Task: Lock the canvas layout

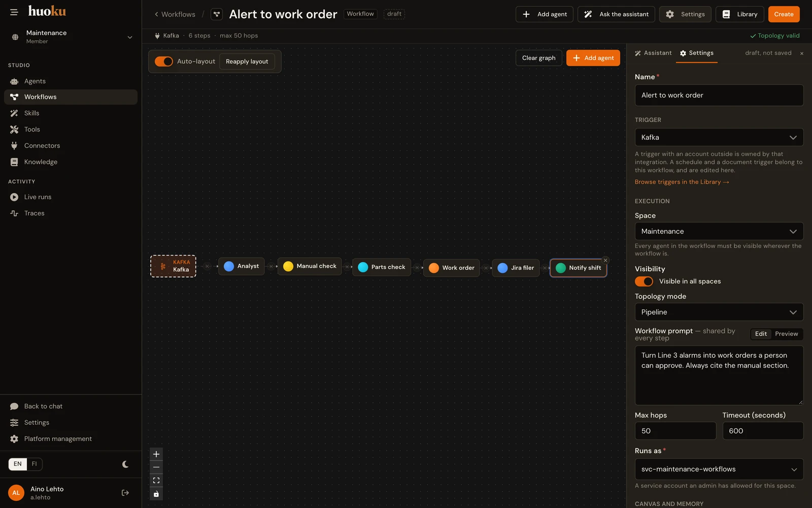Action: coord(156,494)
